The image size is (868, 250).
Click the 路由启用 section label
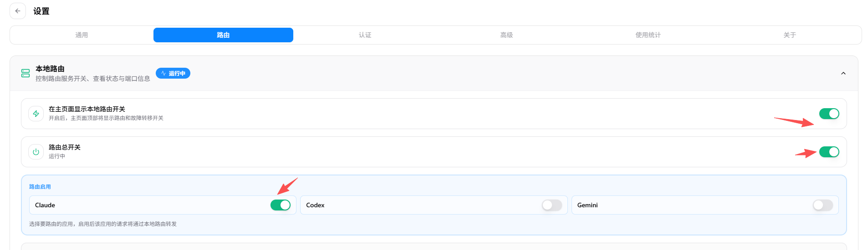[40, 187]
